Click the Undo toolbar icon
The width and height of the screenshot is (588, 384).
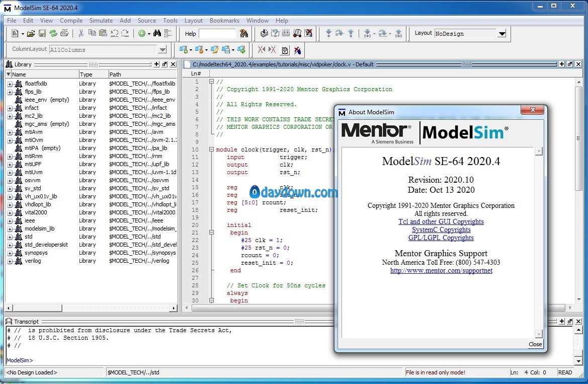(x=114, y=33)
